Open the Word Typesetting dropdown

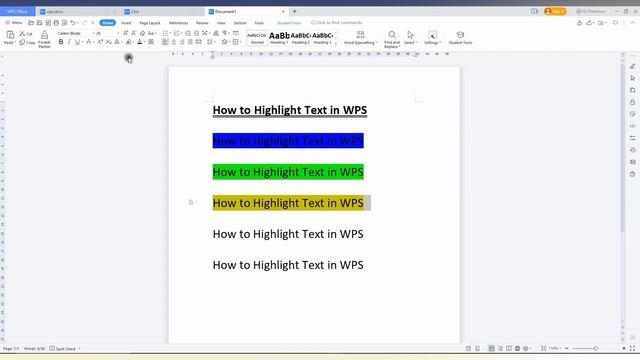point(360,38)
